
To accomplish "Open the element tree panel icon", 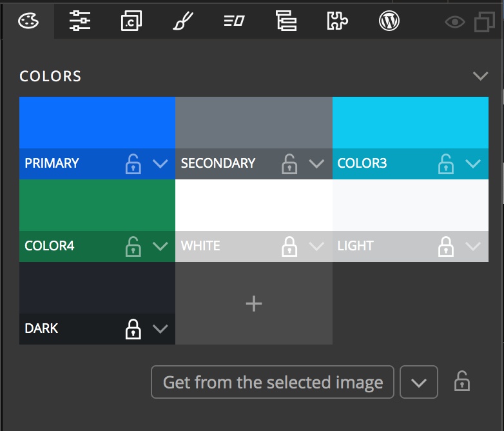I will (x=286, y=21).
